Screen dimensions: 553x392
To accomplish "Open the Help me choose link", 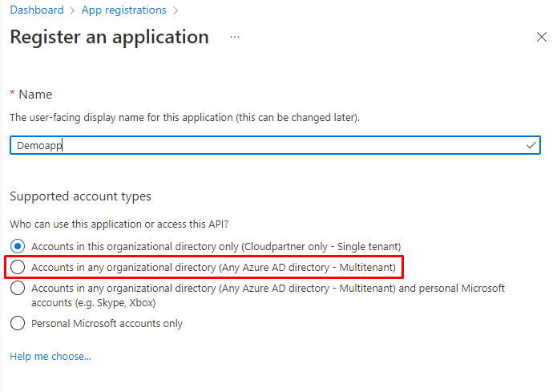I will click(x=50, y=356).
